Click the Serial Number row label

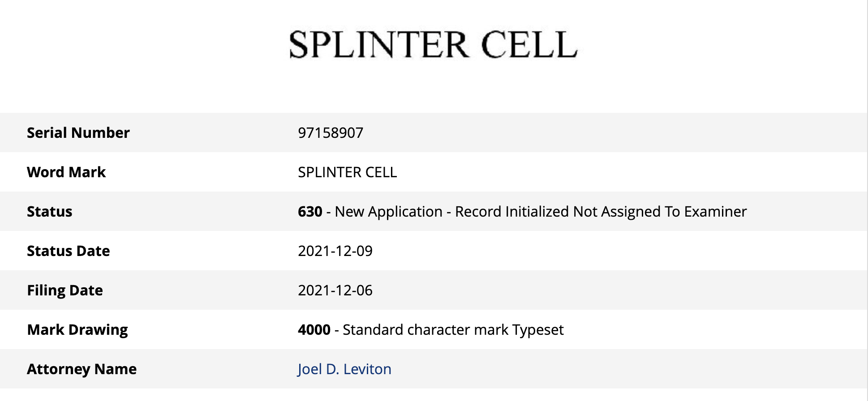coord(78,133)
